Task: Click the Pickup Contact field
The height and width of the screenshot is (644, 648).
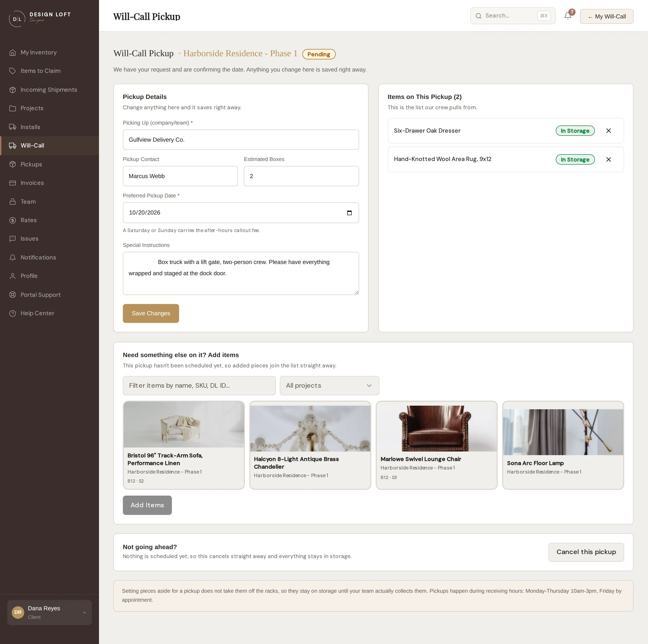Action: pos(180,176)
